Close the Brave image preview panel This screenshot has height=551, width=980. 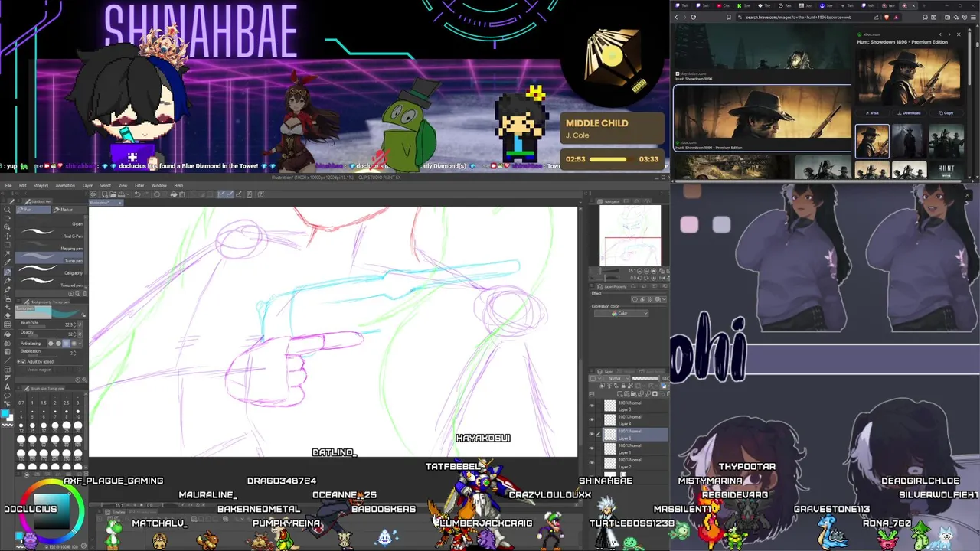click(959, 34)
